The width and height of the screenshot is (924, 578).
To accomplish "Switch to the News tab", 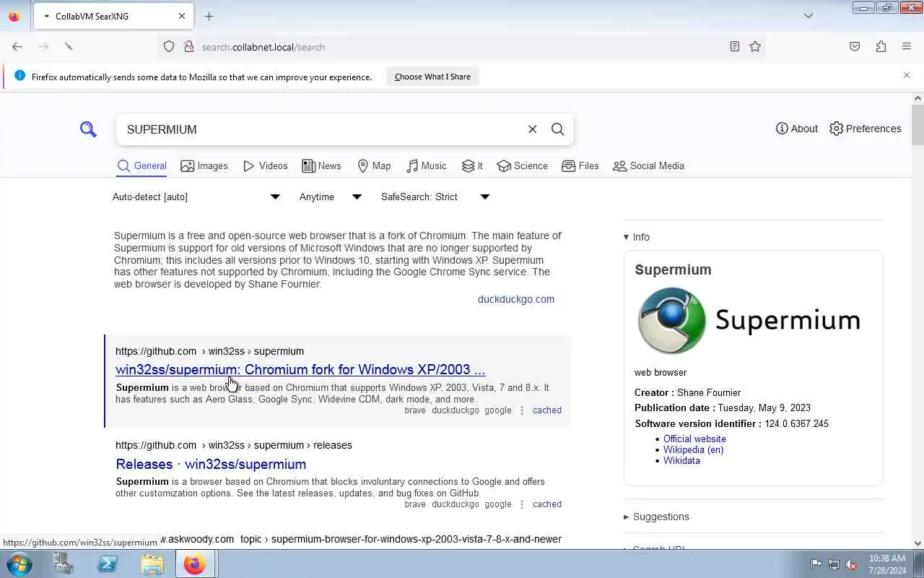I will click(x=321, y=166).
